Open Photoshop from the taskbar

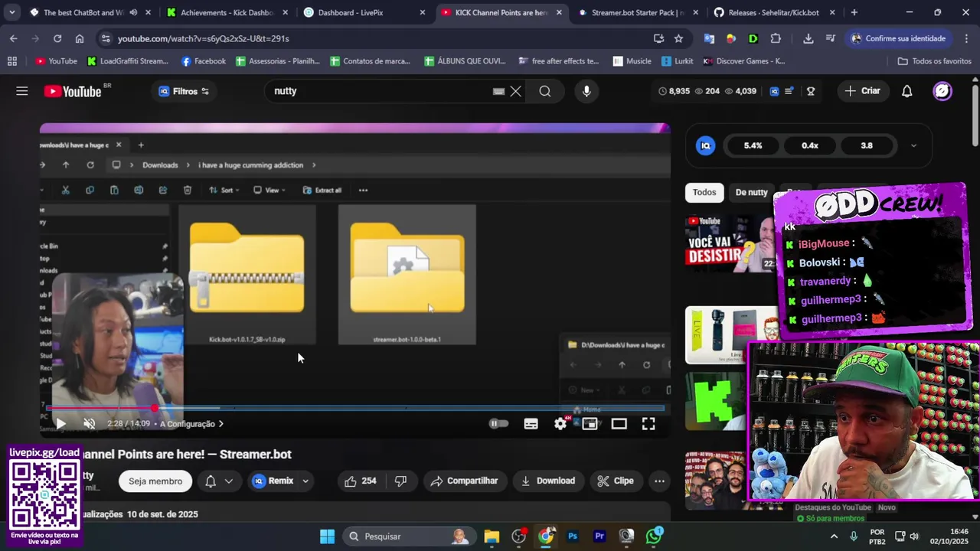[573, 536]
